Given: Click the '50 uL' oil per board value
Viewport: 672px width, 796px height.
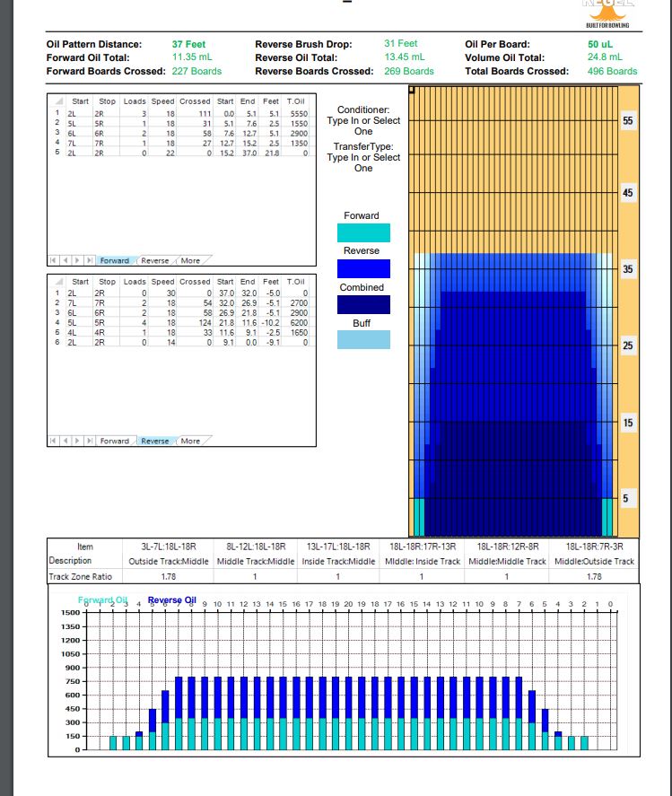Looking at the screenshot, I should click(x=600, y=44).
